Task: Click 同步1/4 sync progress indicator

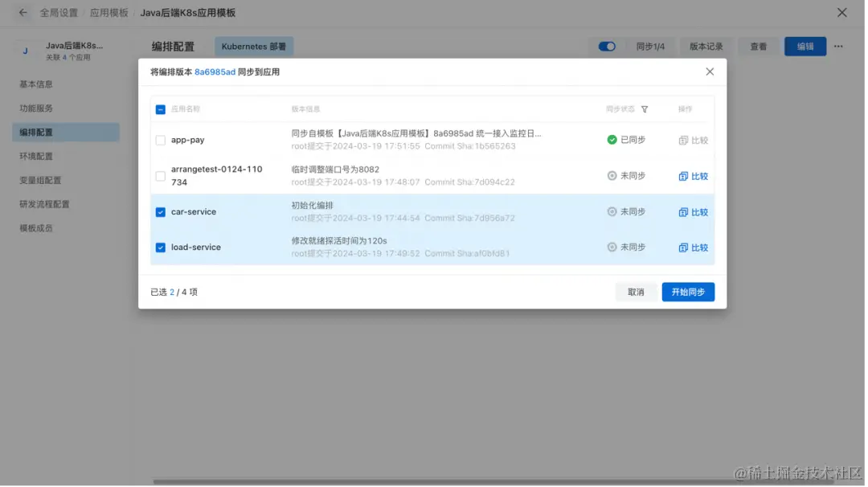Action: tap(653, 47)
